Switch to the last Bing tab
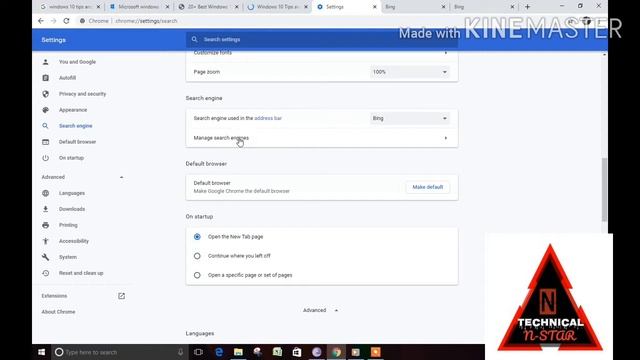Viewport: 640px width, 360px height. pyautogui.click(x=484, y=7)
